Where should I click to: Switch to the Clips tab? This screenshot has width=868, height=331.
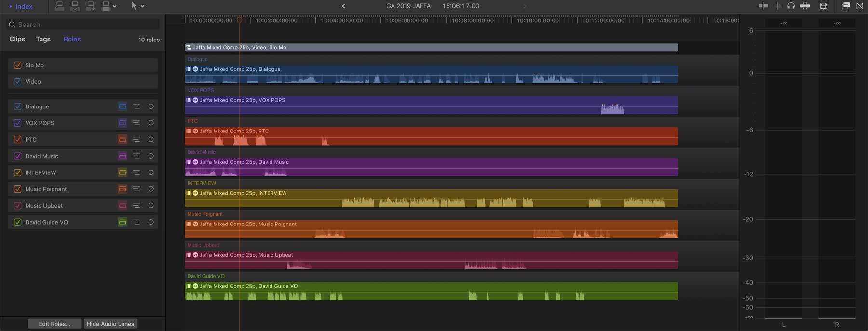17,39
